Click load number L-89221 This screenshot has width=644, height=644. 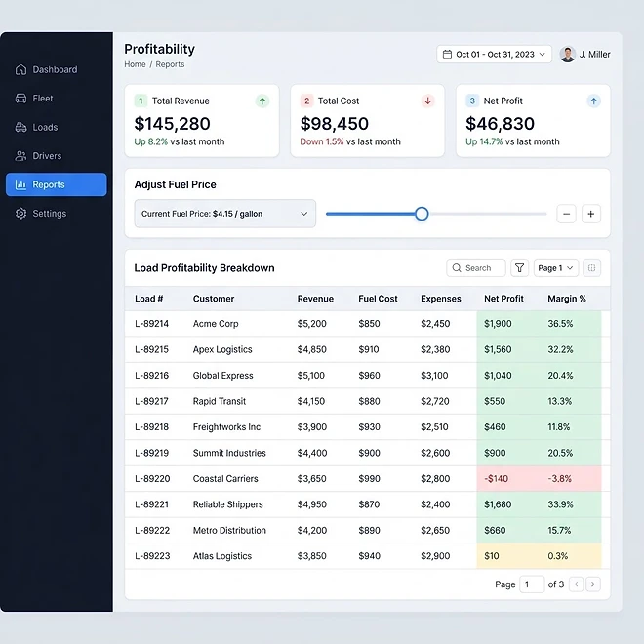click(x=151, y=504)
